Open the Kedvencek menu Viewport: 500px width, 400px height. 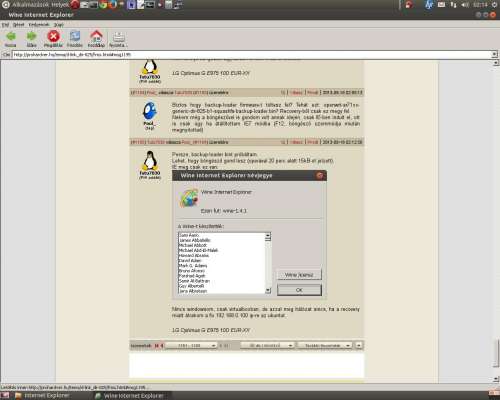[x=39, y=25]
